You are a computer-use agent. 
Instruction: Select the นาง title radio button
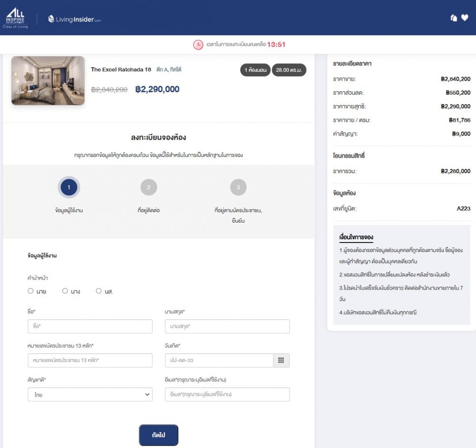click(x=65, y=291)
